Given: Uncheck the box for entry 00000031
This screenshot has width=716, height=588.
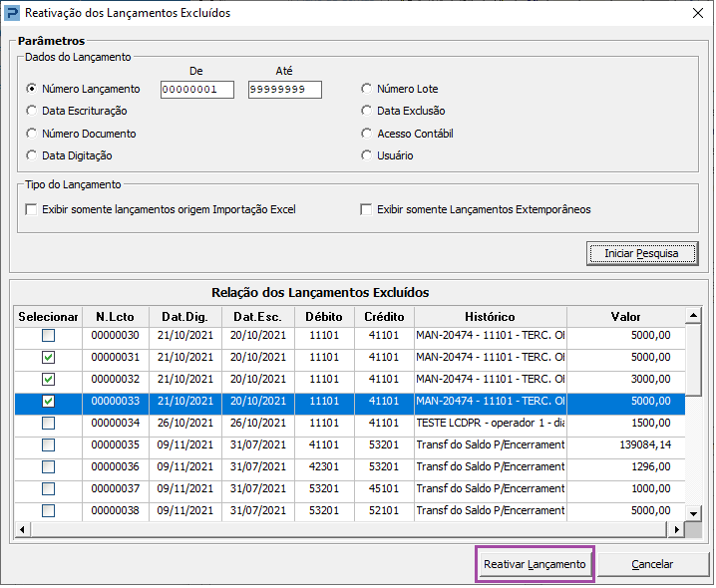Looking at the screenshot, I should [x=49, y=358].
